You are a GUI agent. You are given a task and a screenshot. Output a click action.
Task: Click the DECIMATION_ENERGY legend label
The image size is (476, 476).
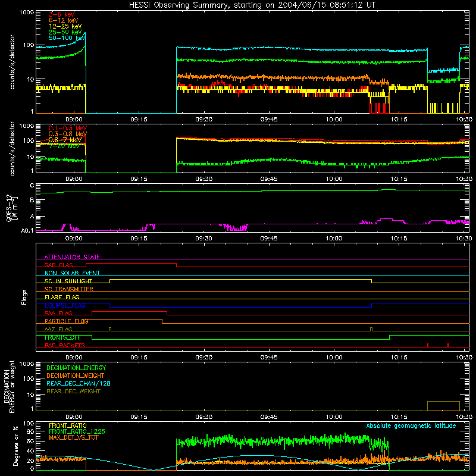pos(76,368)
